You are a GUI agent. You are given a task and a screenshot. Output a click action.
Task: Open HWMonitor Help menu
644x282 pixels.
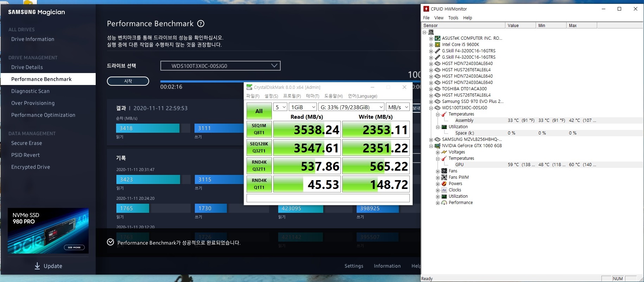tap(467, 18)
